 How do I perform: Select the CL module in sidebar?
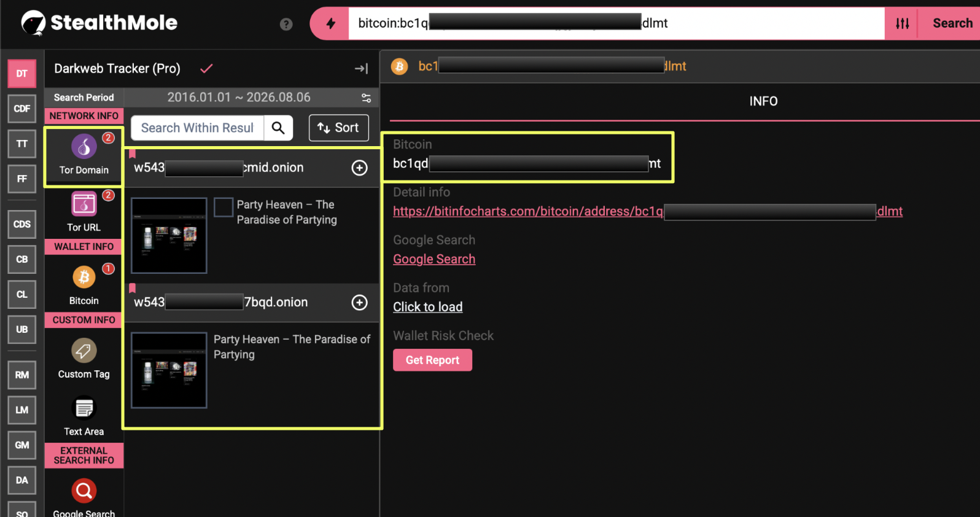click(22, 294)
